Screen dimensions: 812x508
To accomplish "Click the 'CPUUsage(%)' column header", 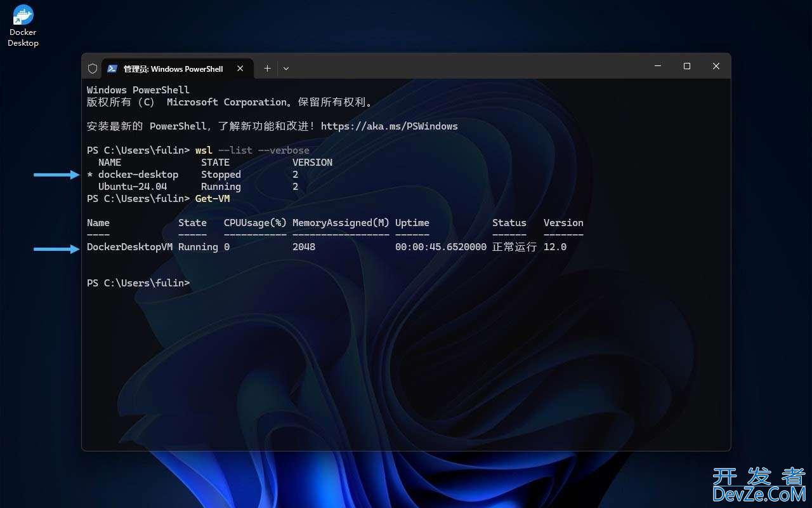I will click(255, 223).
